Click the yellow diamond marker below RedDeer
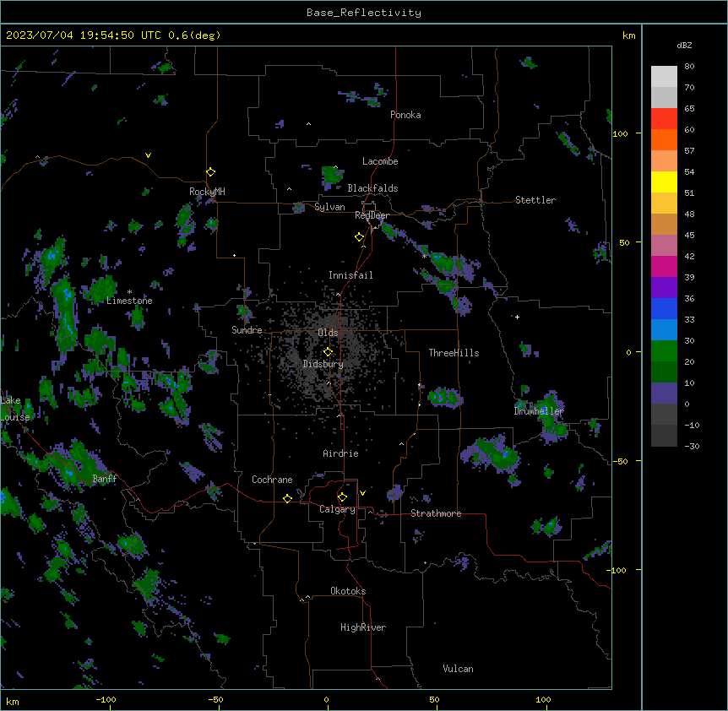The height and width of the screenshot is (711, 728). click(x=359, y=237)
